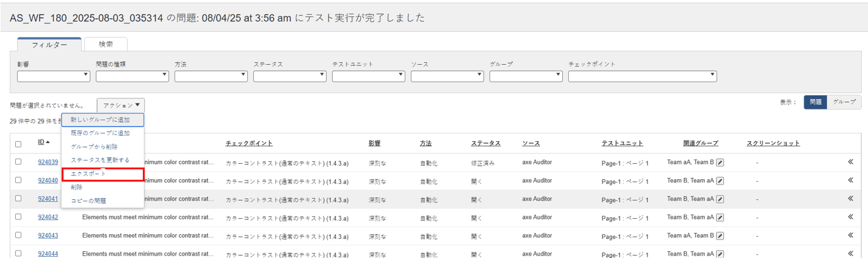
Task: Toggle the select-all checkbox in table header
Action: [x=18, y=144]
